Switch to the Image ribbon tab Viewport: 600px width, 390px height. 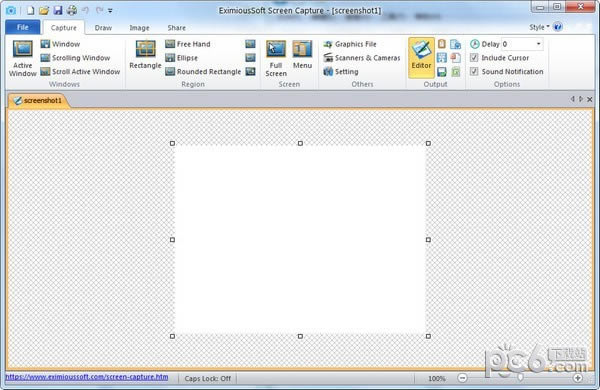[x=139, y=28]
